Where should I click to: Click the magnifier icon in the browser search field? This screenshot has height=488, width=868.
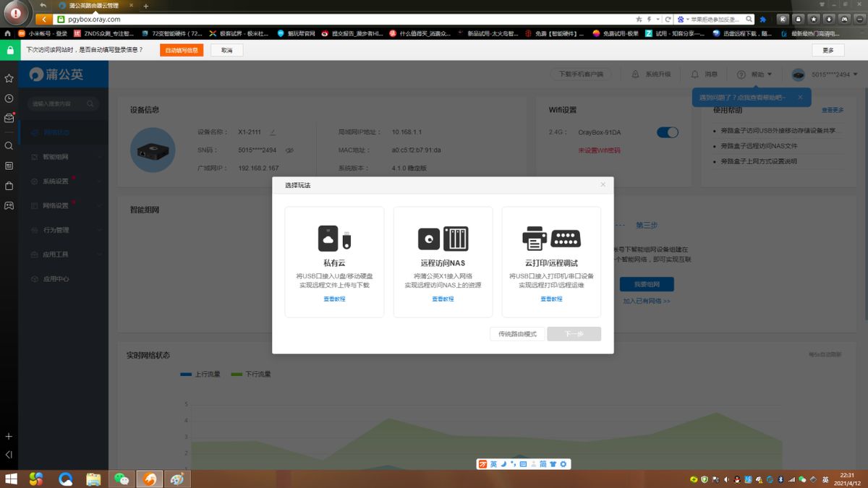click(749, 20)
